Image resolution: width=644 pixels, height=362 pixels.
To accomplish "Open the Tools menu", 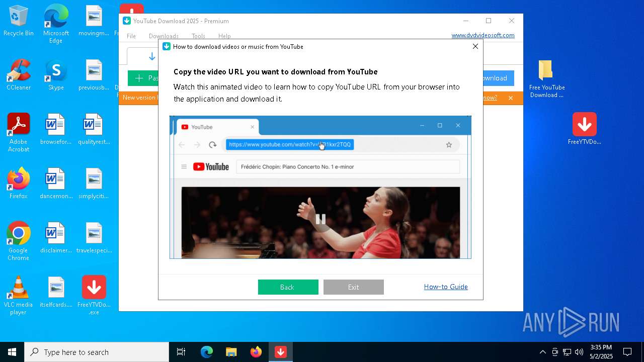I will click(x=198, y=36).
